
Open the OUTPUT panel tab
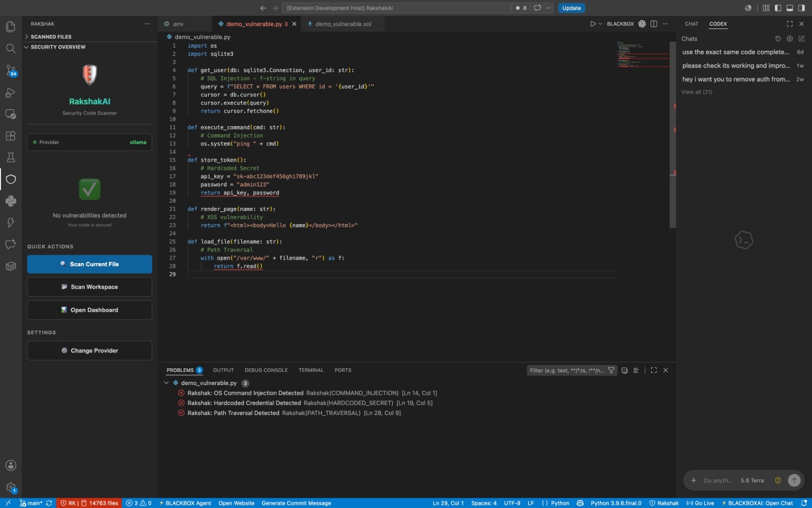pyautogui.click(x=223, y=370)
